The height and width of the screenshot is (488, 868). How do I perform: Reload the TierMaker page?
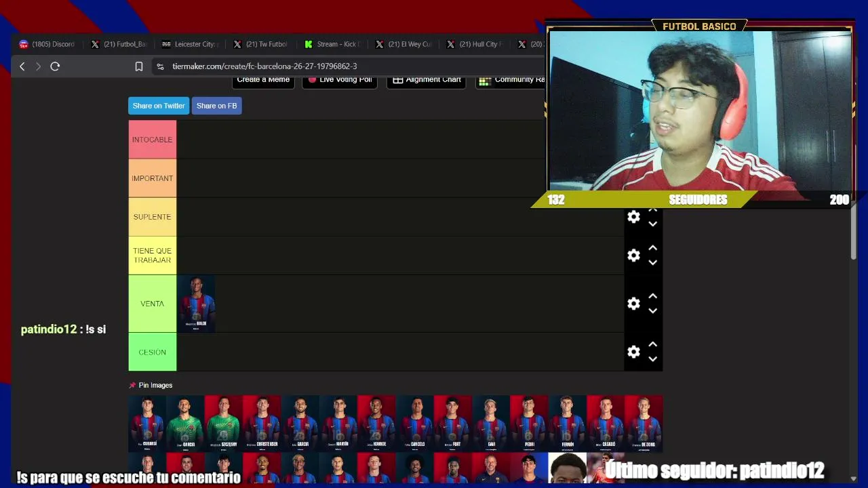(x=55, y=66)
